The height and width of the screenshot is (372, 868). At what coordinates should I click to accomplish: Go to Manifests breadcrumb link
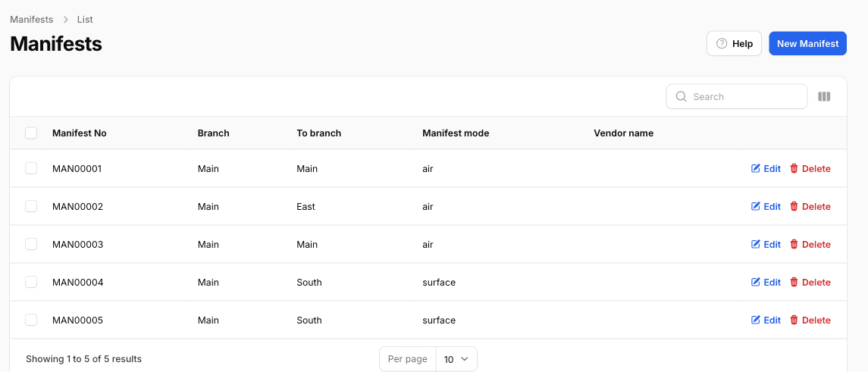(32, 20)
